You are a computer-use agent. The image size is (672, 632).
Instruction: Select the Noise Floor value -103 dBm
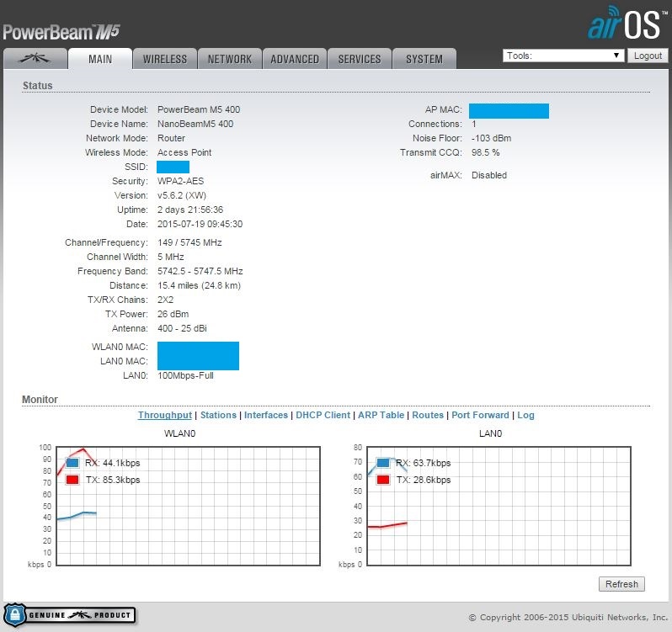[491, 138]
